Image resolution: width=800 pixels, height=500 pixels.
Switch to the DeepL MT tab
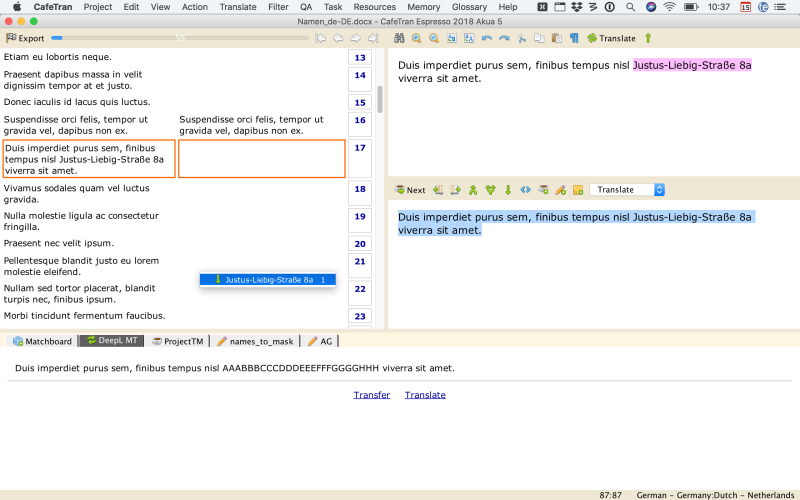tap(112, 341)
